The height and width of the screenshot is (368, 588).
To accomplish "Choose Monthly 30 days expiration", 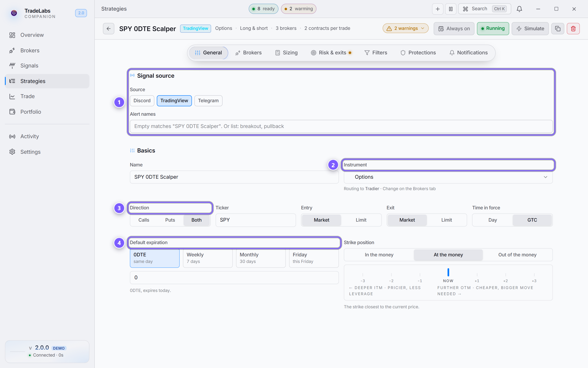I will tap(261, 258).
